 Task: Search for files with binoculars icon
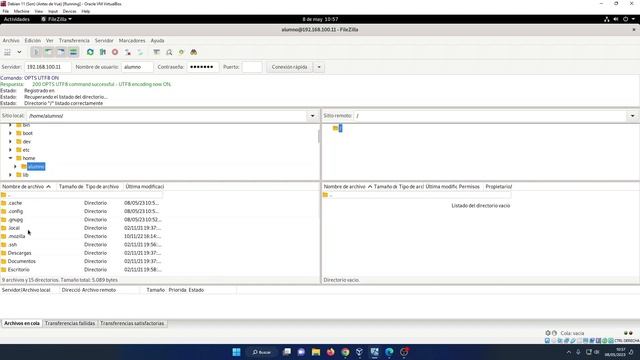click(x=193, y=52)
